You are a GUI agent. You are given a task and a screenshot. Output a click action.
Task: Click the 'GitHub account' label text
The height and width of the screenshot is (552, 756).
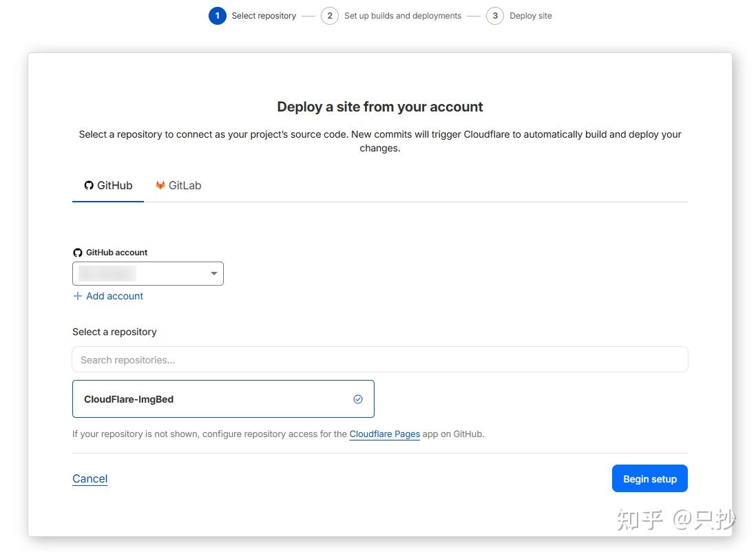[116, 253]
